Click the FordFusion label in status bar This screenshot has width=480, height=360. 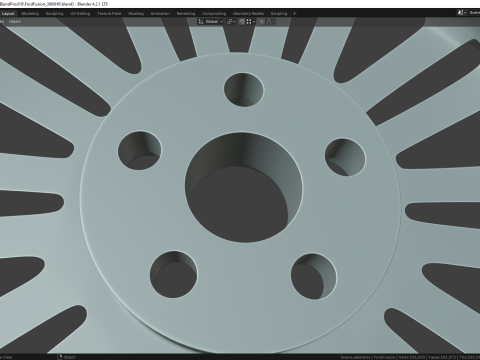tap(383, 357)
